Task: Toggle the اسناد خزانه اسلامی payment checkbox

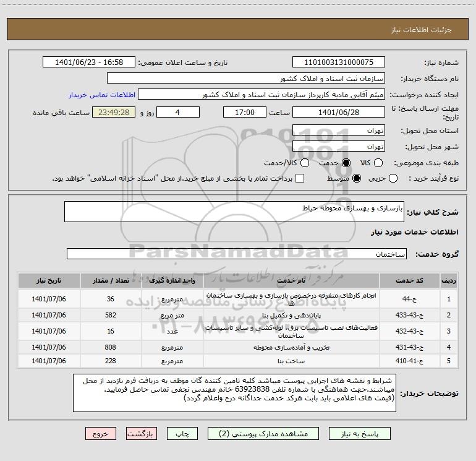Action: pyautogui.click(x=300, y=178)
